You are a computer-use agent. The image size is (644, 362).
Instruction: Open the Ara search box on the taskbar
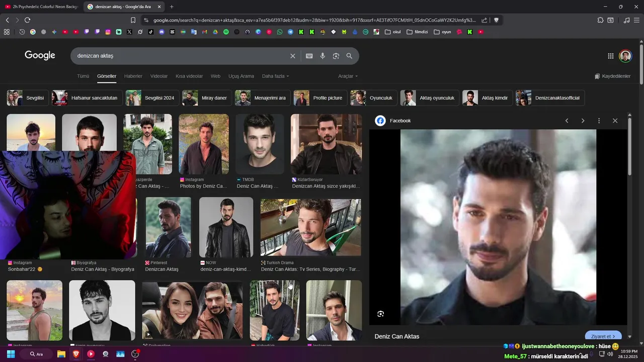click(36, 354)
